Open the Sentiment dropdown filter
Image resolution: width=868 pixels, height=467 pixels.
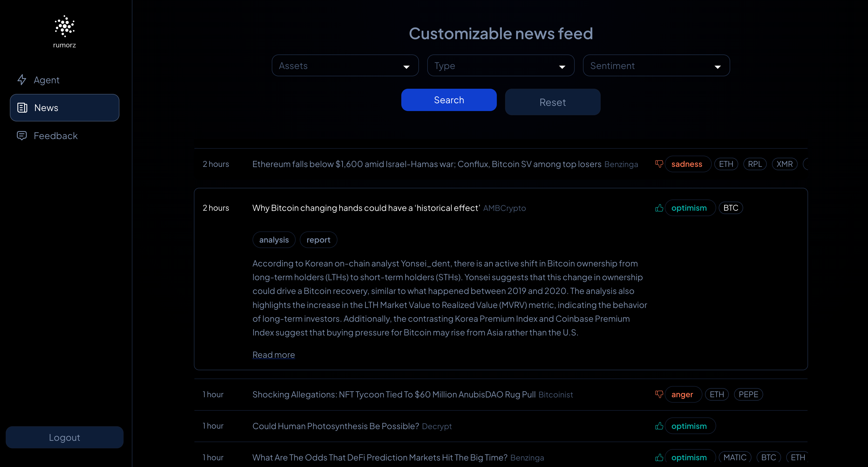[656, 66]
